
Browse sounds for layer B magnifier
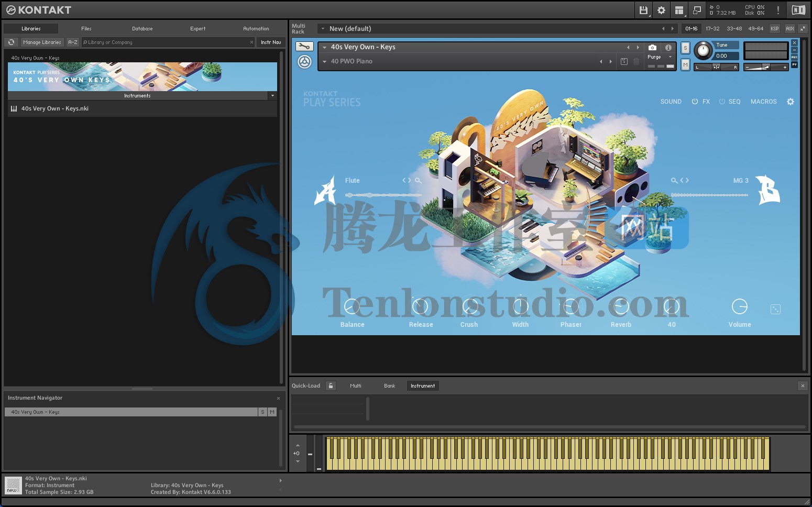[x=674, y=180]
